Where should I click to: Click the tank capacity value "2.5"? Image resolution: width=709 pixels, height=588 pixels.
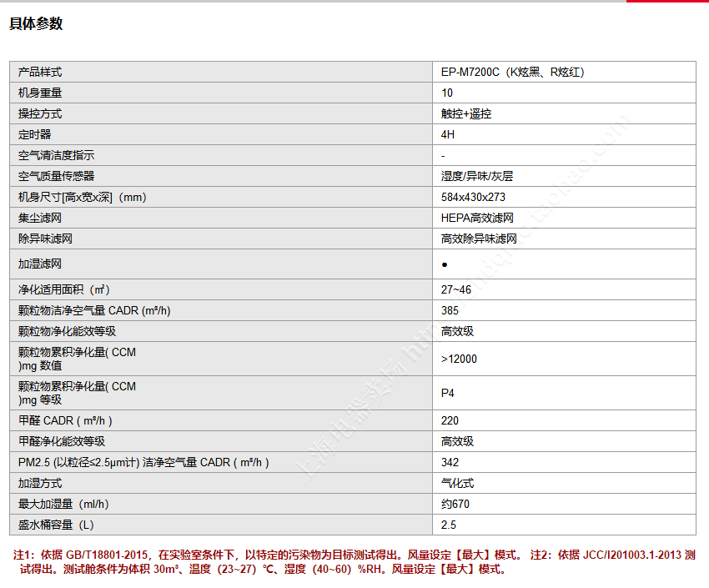pos(448,525)
